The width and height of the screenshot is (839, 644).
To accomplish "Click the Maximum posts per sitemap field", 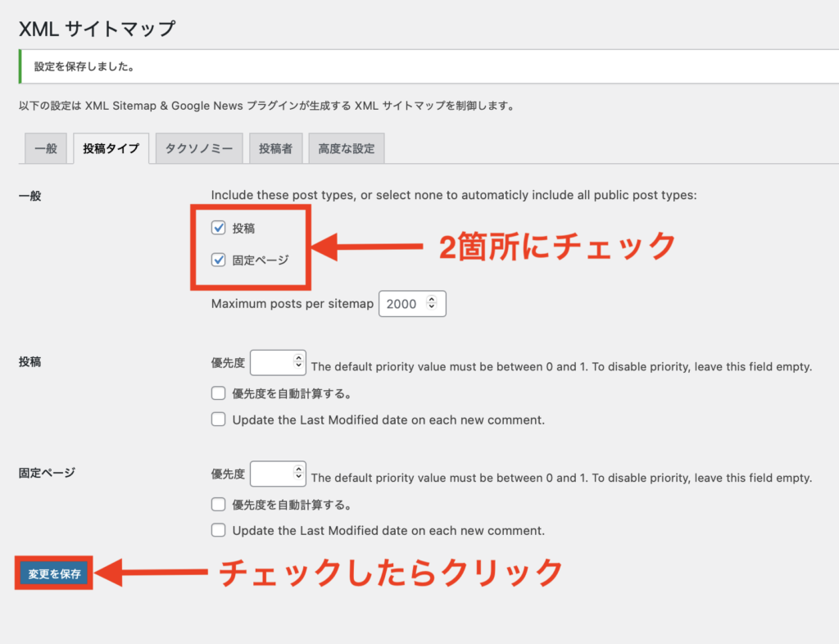I will click(401, 303).
